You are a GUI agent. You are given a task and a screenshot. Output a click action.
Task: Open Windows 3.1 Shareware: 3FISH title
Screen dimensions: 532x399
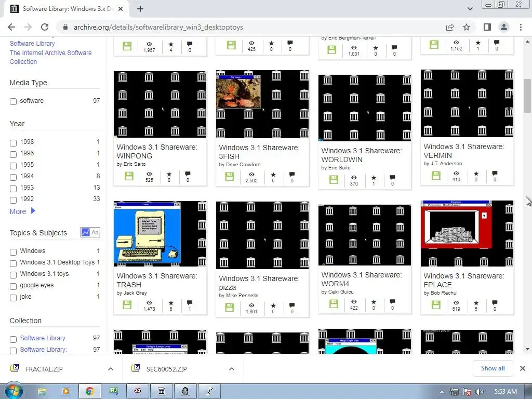point(259,152)
